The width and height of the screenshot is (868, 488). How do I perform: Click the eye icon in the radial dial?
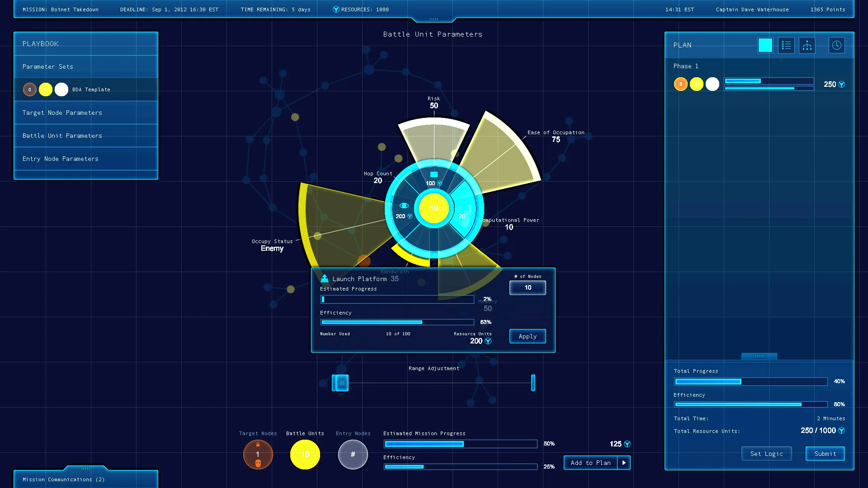pos(404,206)
